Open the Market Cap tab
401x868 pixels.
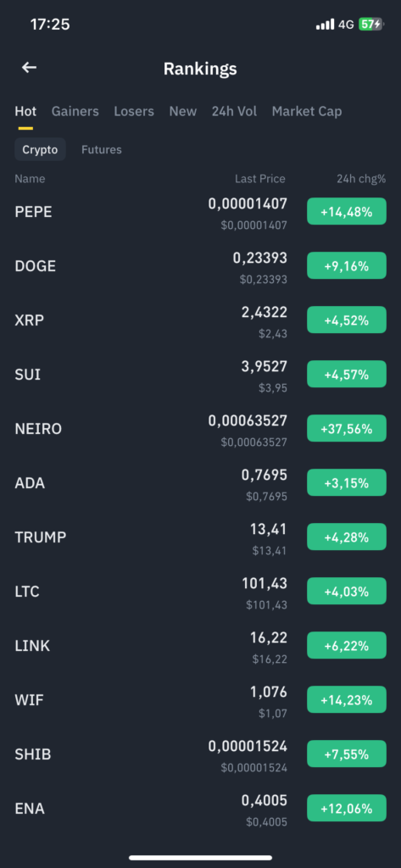tap(307, 111)
